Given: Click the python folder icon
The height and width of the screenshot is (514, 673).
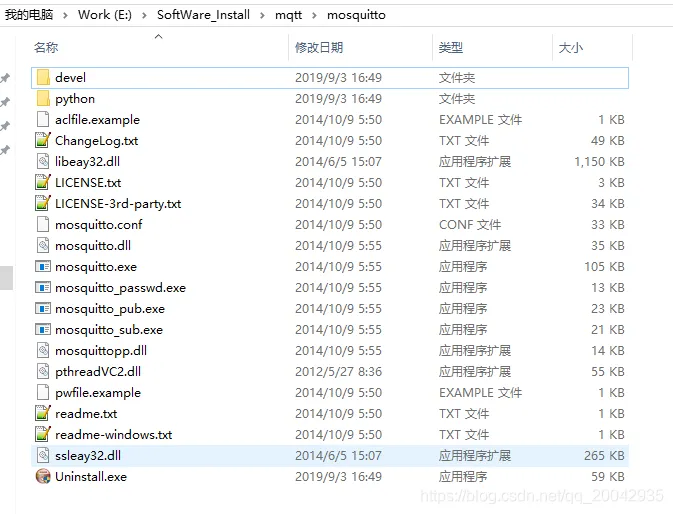Looking at the screenshot, I should 43,99.
